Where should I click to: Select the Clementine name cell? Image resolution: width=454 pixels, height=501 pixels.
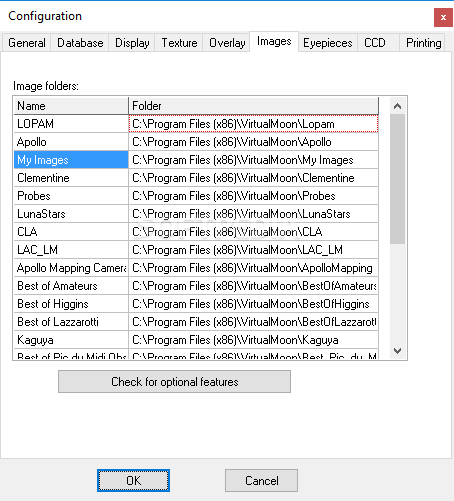(71, 178)
